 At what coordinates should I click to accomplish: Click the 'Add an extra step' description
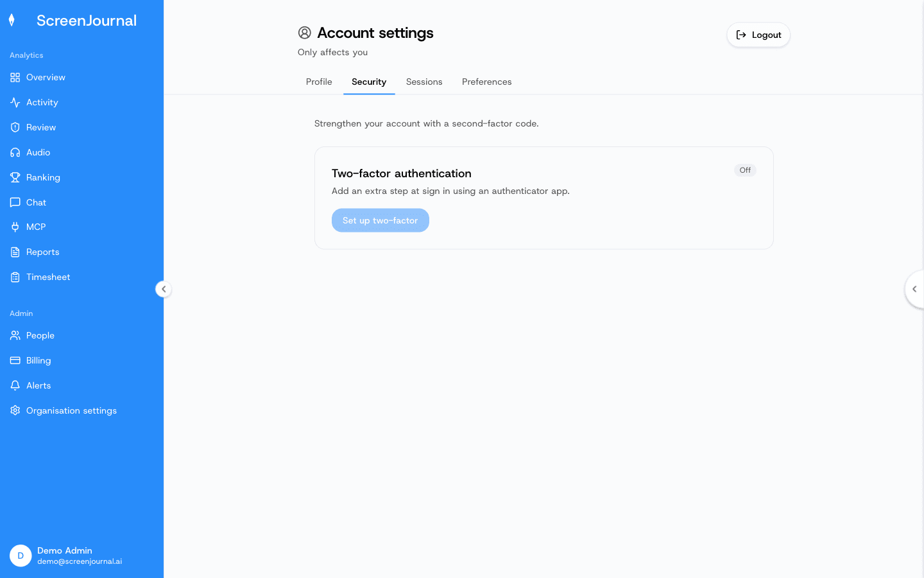click(x=450, y=191)
